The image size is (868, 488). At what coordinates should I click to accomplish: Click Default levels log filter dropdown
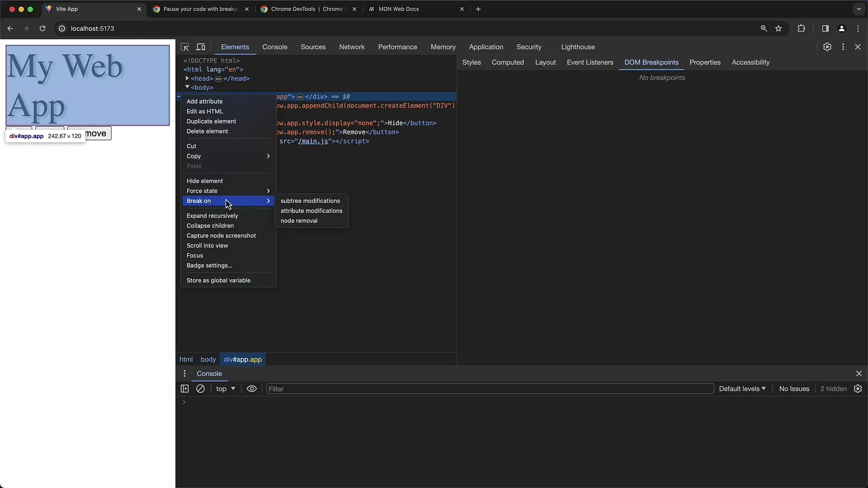[x=741, y=389]
